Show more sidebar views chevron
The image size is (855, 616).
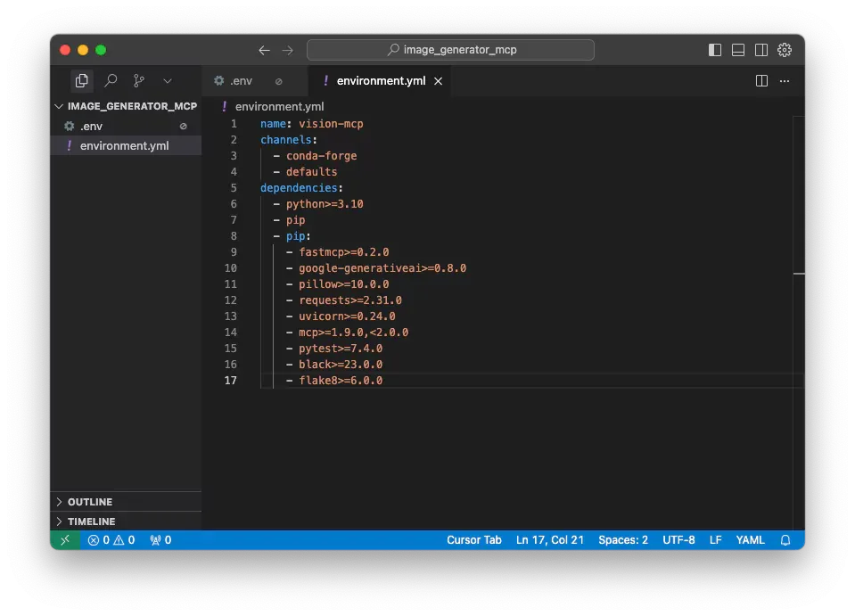[x=168, y=81]
